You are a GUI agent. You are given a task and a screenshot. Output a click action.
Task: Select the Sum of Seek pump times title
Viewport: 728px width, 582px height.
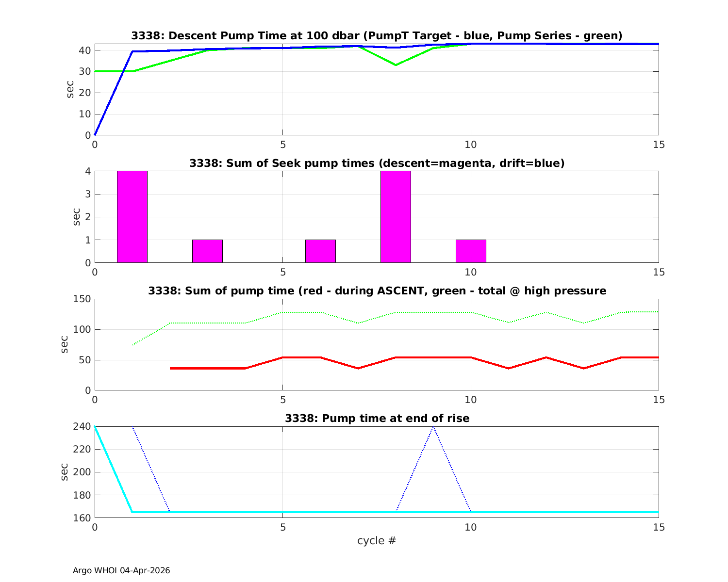click(x=377, y=163)
